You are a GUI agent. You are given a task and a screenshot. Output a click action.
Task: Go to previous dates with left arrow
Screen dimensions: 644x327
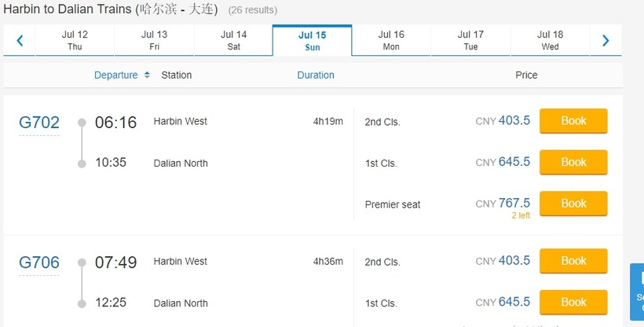click(x=20, y=41)
